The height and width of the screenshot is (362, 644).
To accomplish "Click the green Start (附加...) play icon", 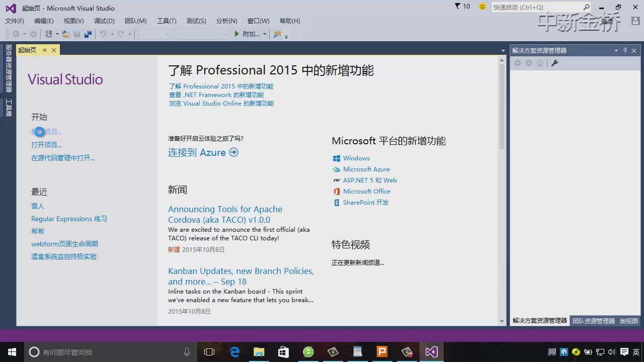I will (x=237, y=34).
